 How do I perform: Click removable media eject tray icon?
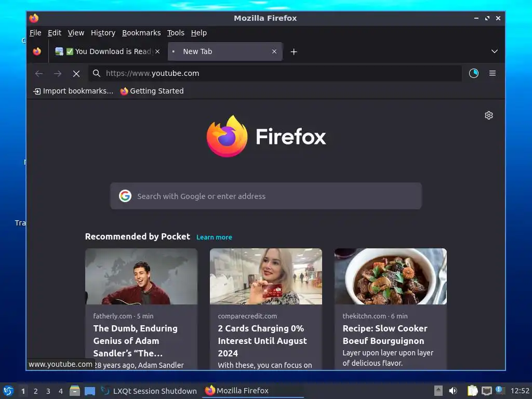click(438, 391)
